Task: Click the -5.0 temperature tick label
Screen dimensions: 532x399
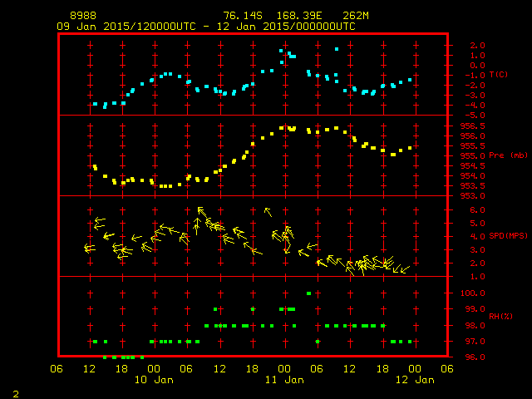Action: [x=475, y=116]
